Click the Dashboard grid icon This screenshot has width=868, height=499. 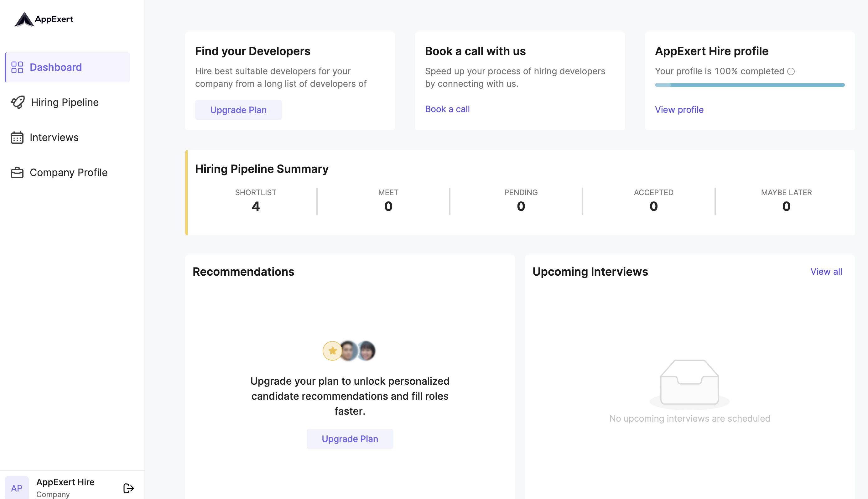pos(17,67)
